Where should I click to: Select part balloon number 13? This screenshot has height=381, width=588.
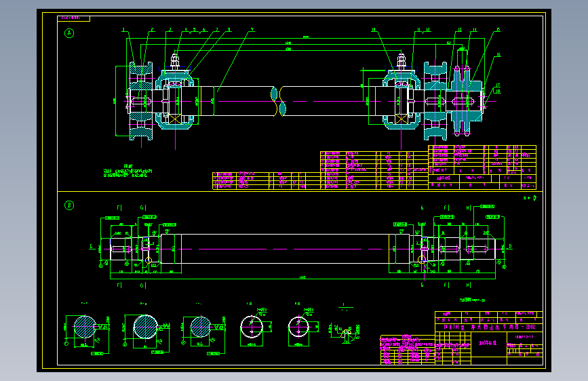tap(459, 30)
